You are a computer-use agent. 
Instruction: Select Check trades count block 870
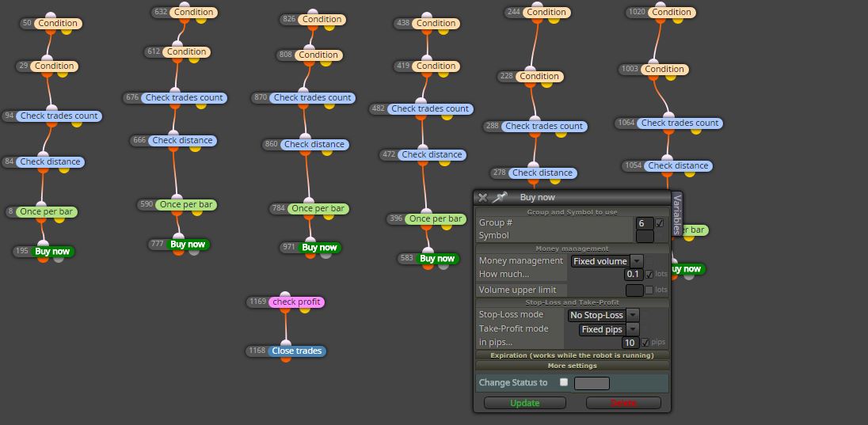pyautogui.click(x=312, y=97)
